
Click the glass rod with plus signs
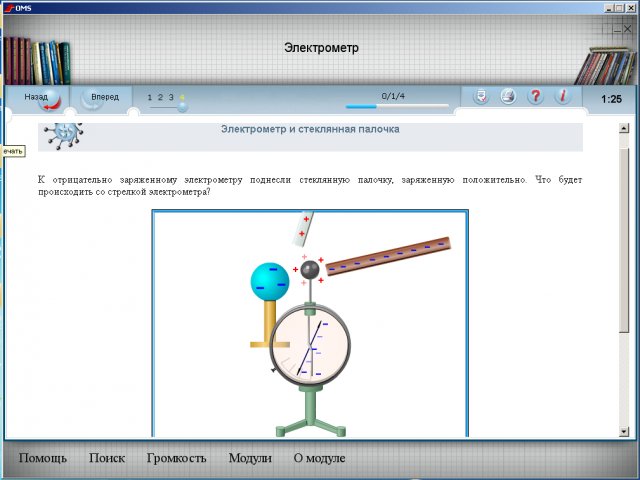[303, 229]
